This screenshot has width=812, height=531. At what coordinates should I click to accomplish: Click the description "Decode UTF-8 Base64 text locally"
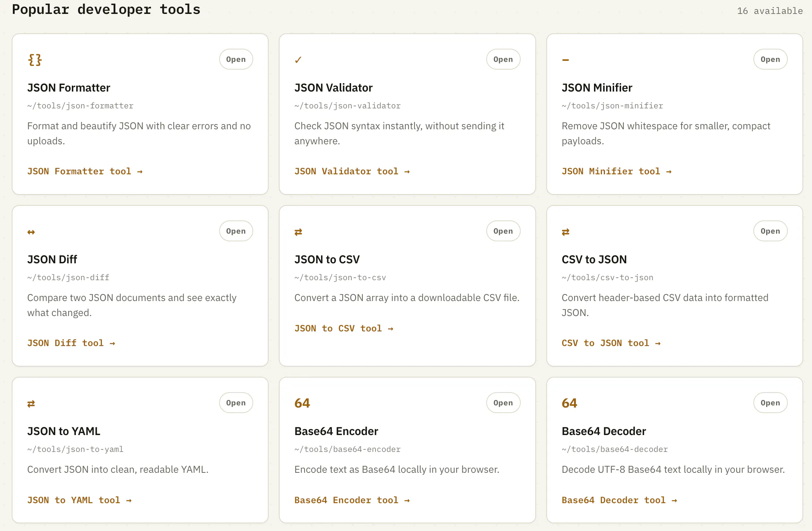pyautogui.click(x=673, y=469)
